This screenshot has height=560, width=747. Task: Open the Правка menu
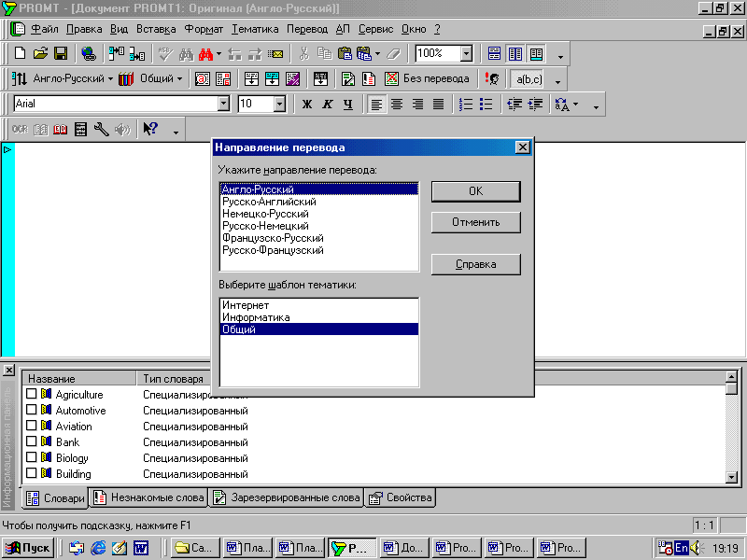[84, 29]
